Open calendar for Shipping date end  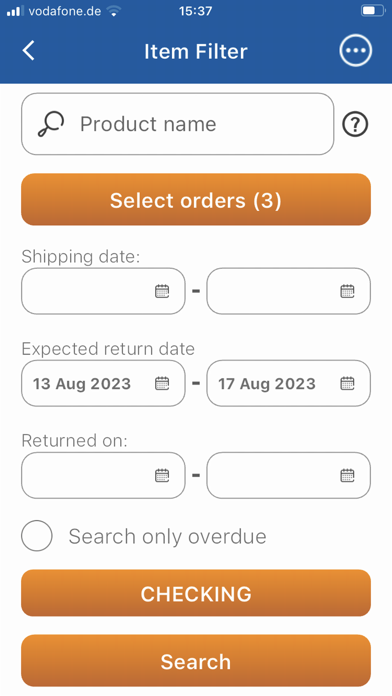tap(347, 291)
